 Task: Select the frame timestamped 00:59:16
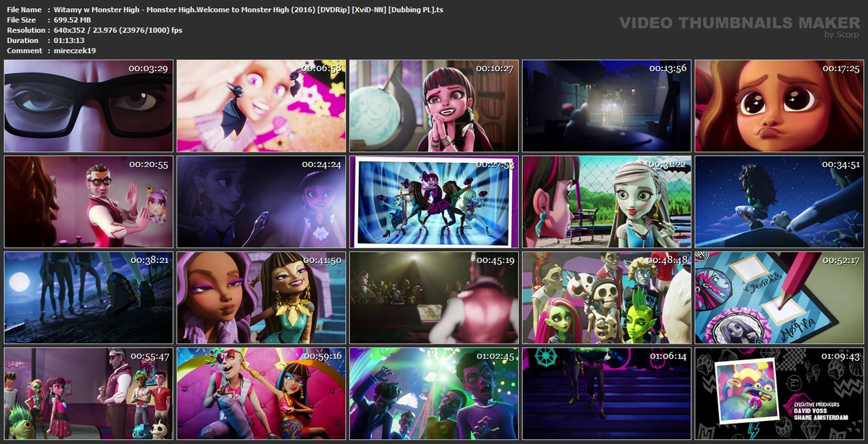(x=261, y=394)
